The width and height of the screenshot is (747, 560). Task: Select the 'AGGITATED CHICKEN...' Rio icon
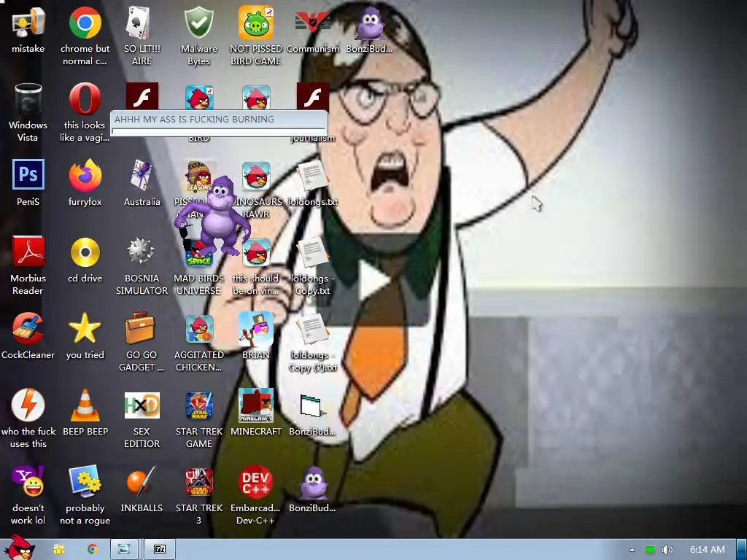click(x=198, y=329)
